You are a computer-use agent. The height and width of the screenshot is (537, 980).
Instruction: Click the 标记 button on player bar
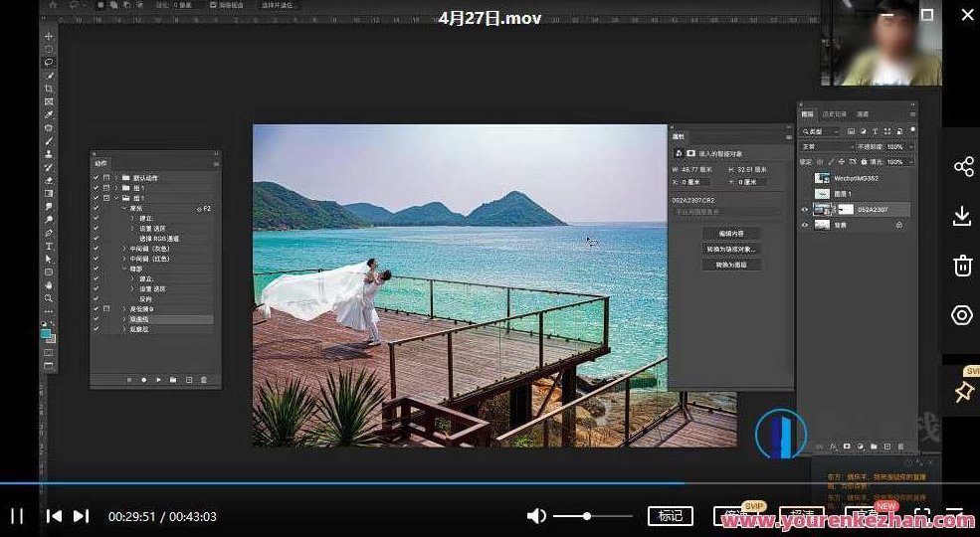point(670,516)
